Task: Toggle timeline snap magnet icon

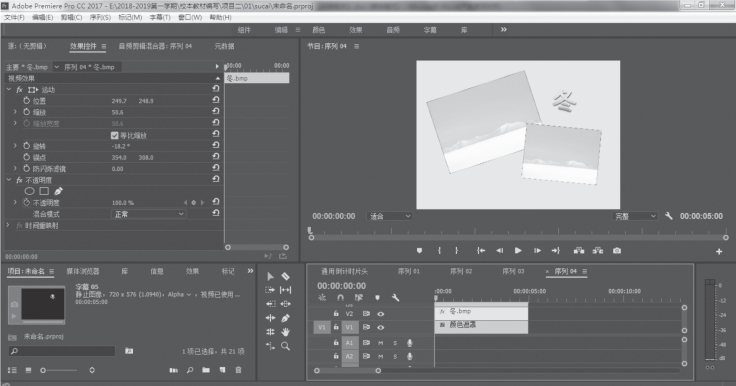Action: [x=341, y=298]
